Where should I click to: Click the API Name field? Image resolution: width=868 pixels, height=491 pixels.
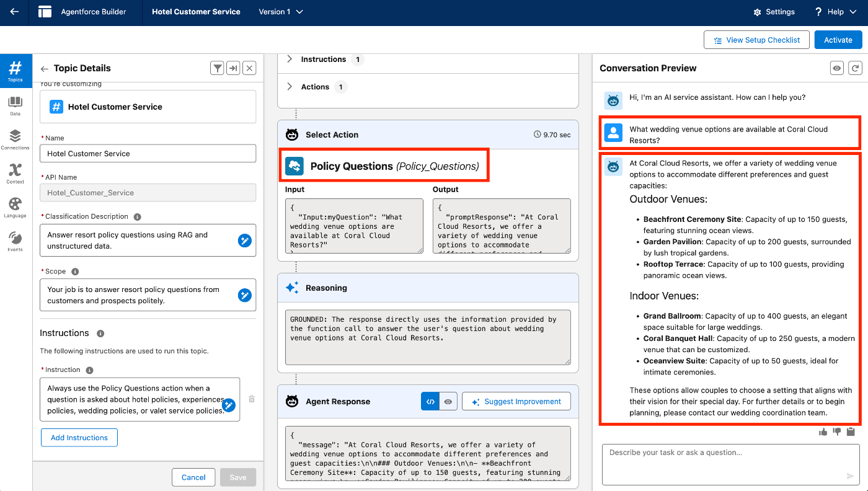point(148,193)
